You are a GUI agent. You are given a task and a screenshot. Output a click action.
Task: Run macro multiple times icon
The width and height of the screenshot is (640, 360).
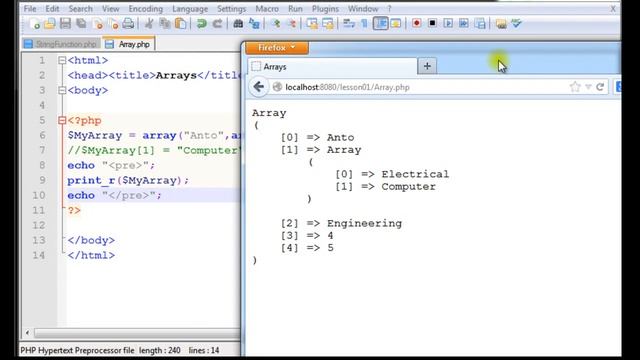pos(464,23)
